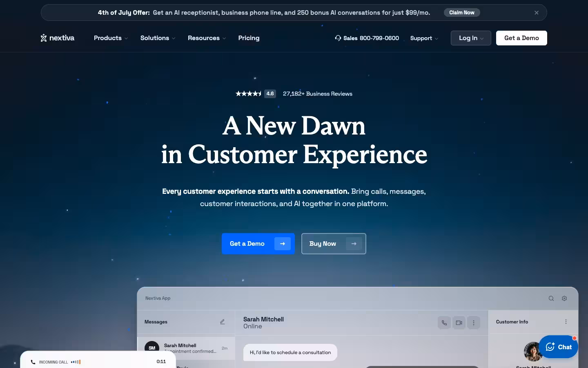The width and height of the screenshot is (588, 368).
Task: Click the 4.6 rating badge
Action: 270,94
